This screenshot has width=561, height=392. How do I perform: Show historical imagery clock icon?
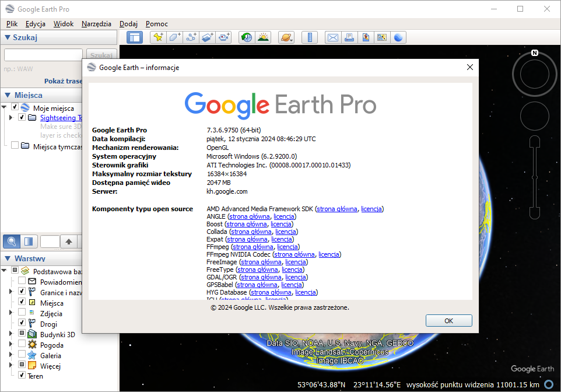[x=247, y=37]
